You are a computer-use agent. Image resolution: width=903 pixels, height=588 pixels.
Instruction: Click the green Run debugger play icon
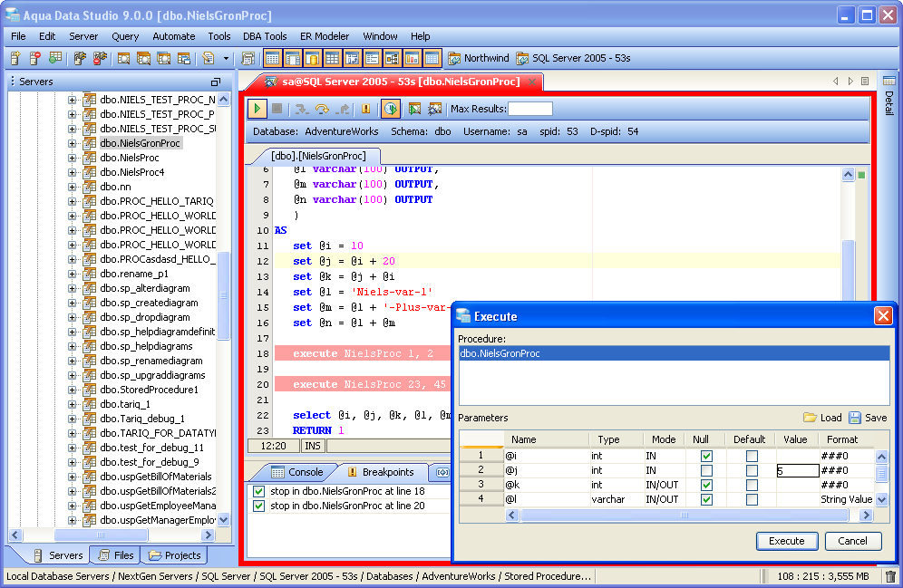[x=257, y=109]
